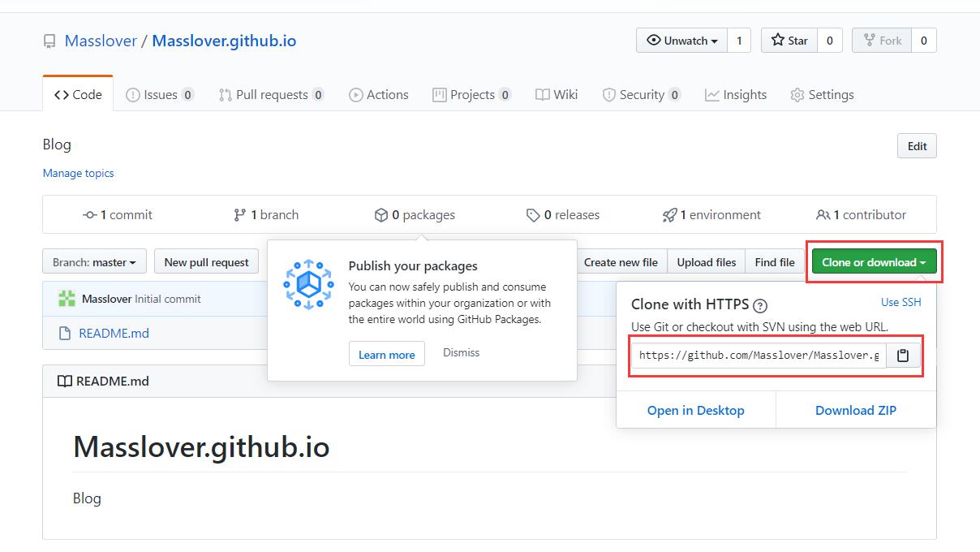This screenshot has width=980, height=552.
Task: Click the Masslover author name in commit row
Action: (x=106, y=299)
